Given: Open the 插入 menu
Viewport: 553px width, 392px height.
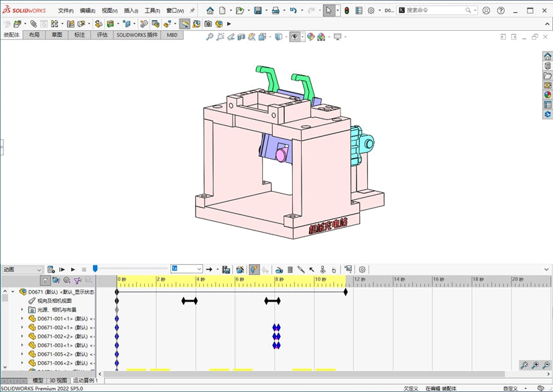Looking at the screenshot, I should tap(131, 11).
